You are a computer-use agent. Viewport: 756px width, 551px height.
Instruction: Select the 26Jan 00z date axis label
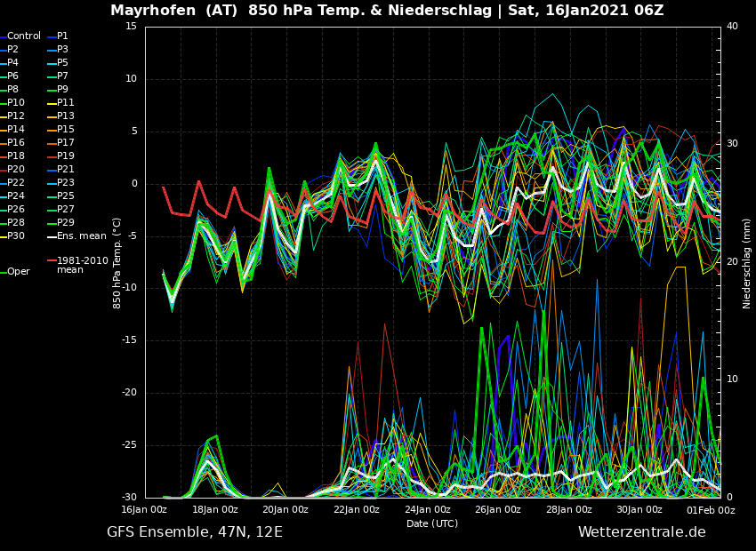click(x=497, y=510)
